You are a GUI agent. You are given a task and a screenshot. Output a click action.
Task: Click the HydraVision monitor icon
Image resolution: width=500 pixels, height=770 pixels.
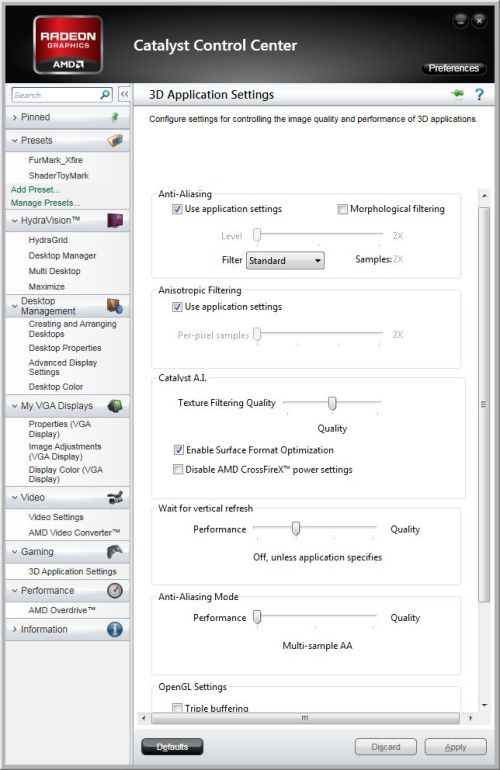pos(115,220)
